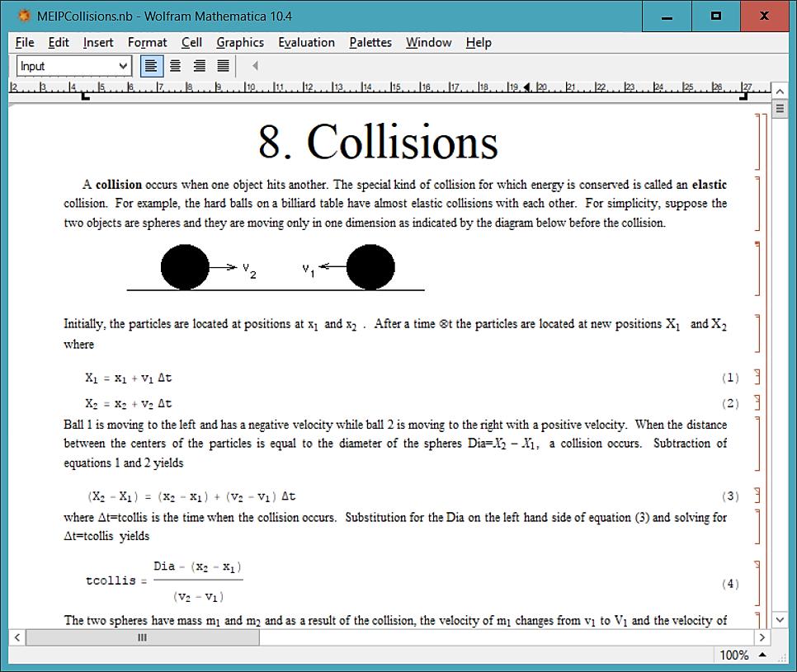Select cell bracket for equation (1)

pos(757,377)
